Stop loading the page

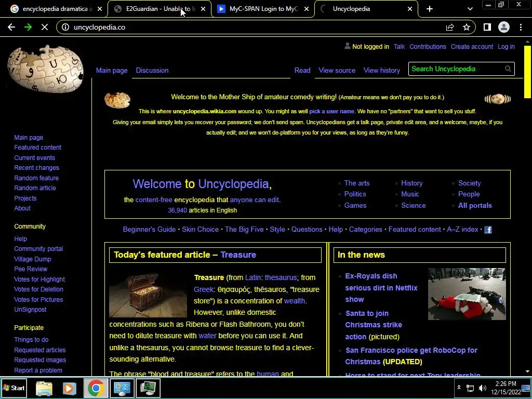coord(45,27)
